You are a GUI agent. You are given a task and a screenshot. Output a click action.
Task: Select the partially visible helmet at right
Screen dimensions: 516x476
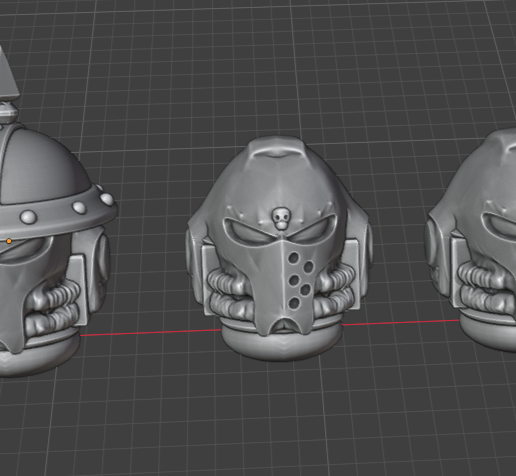pyautogui.click(x=471, y=240)
